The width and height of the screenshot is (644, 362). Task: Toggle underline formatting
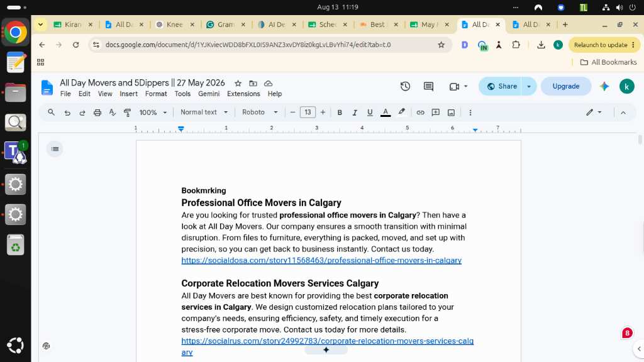pyautogui.click(x=370, y=112)
